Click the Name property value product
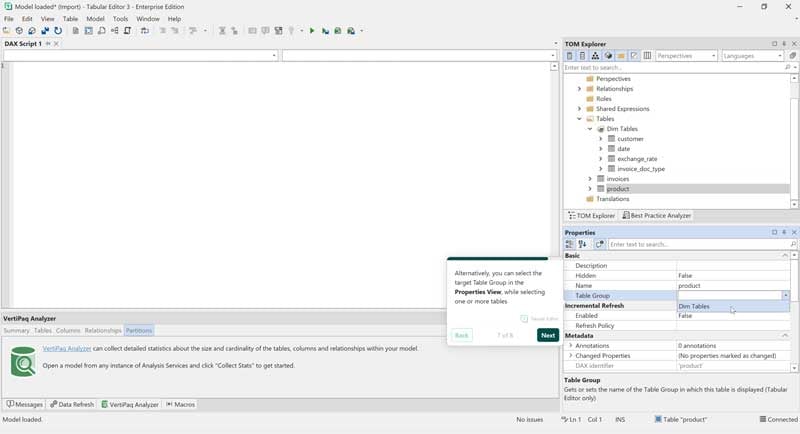 tap(733, 286)
